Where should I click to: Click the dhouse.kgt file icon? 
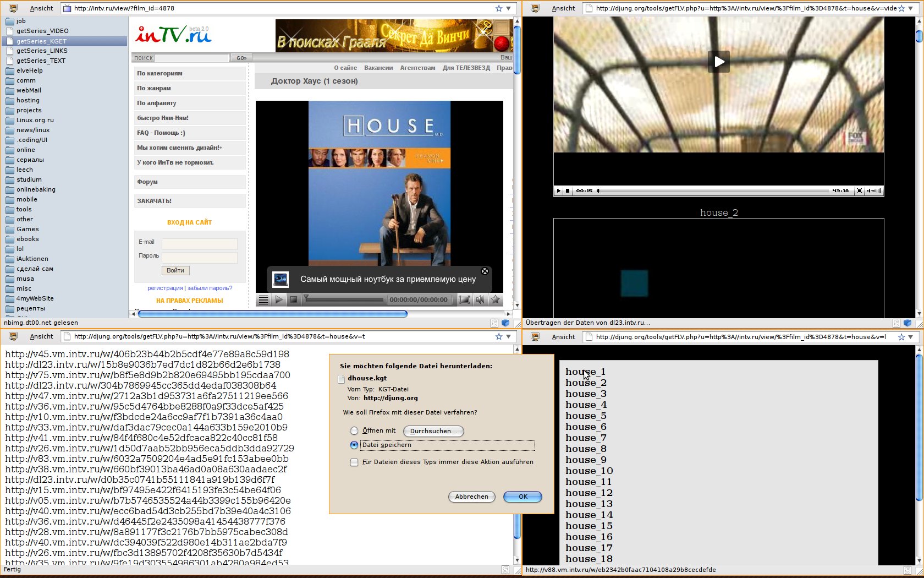coord(341,379)
